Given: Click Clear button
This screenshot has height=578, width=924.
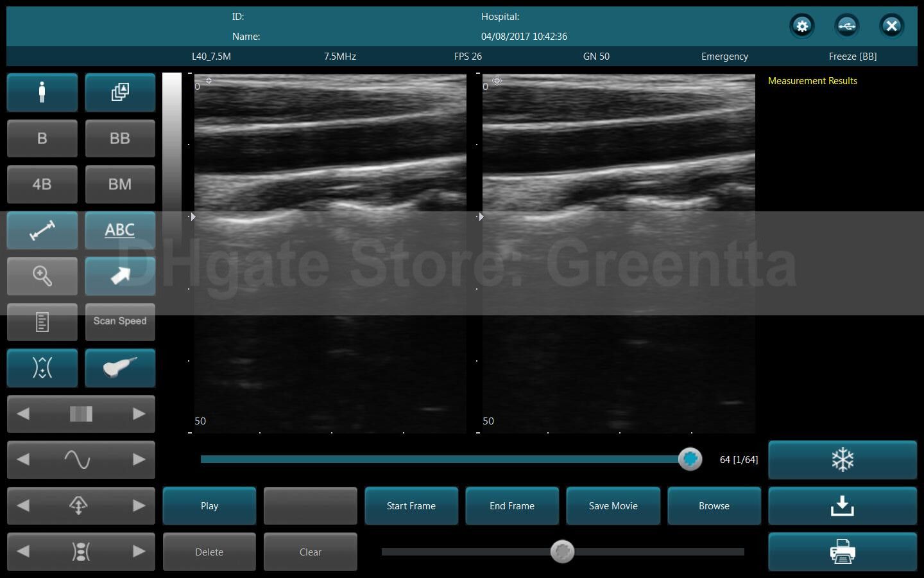Looking at the screenshot, I should click(x=311, y=552).
